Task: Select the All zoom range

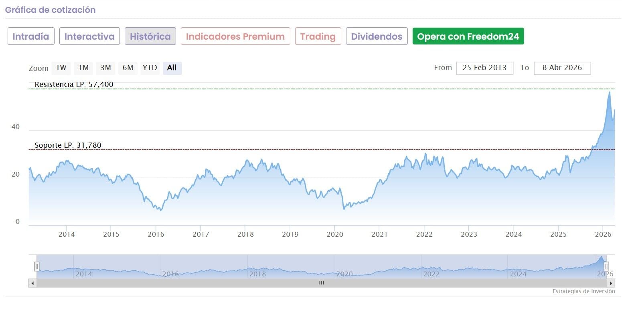Action: pos(172,68)
